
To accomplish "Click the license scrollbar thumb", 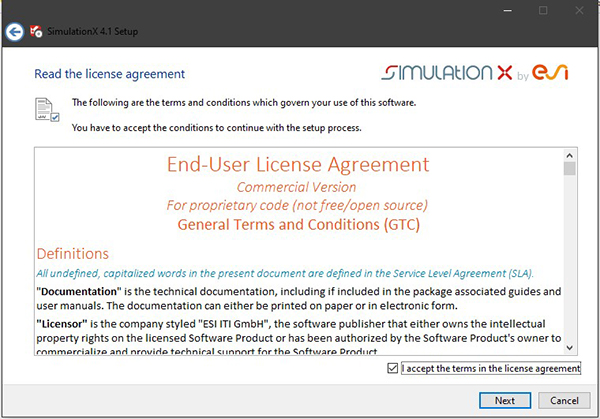I will [x=569, y=168].
